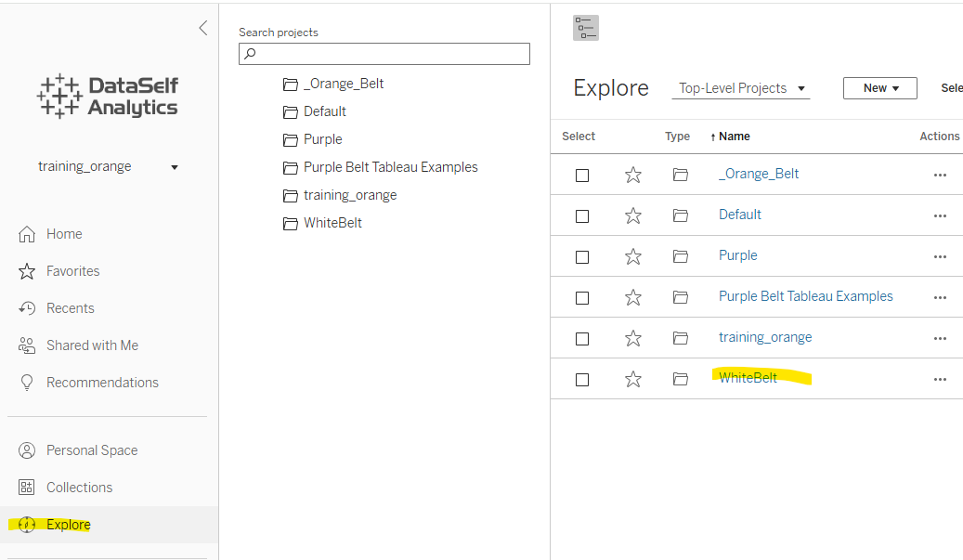963x560 pixels.
Task: Open the WhiteBelt project link
Action: coord(748,378)
